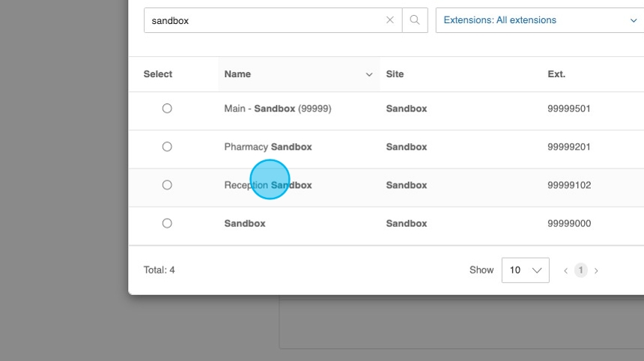Click the magnifier search button
The height and width of the screenshot is (361, 644).
point(415,20)
